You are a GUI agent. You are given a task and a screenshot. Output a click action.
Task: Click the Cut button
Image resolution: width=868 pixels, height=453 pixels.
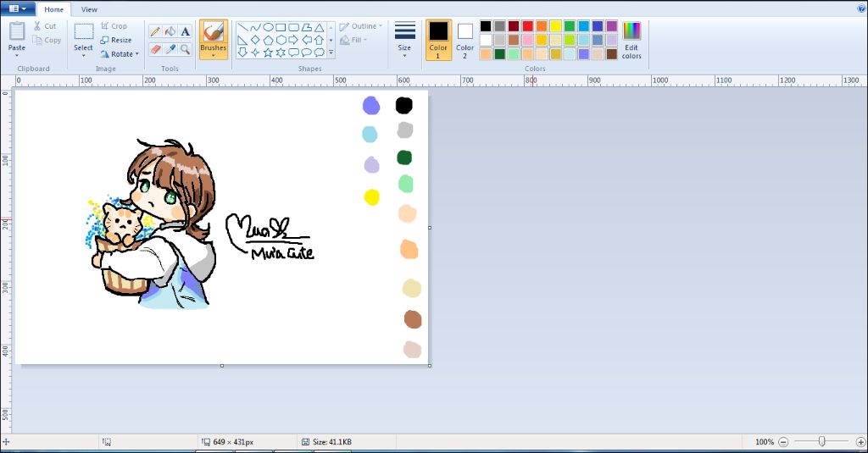[44, 26]
